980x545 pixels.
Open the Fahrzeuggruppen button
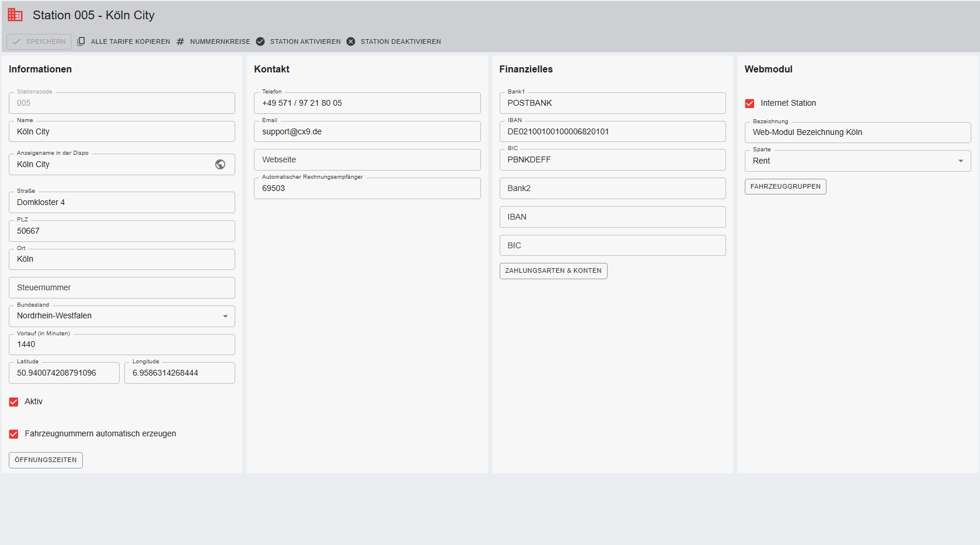pyautogui.click(x=785, y=187)
